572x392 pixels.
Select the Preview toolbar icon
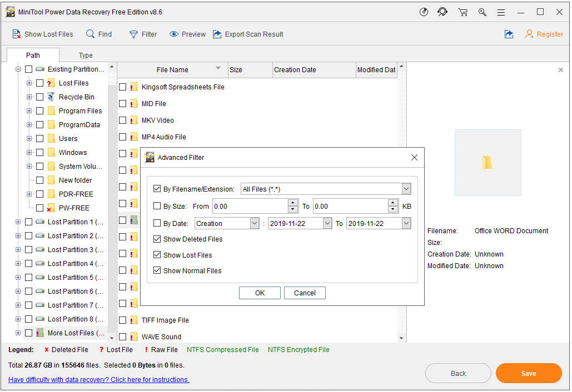point(187,34)
